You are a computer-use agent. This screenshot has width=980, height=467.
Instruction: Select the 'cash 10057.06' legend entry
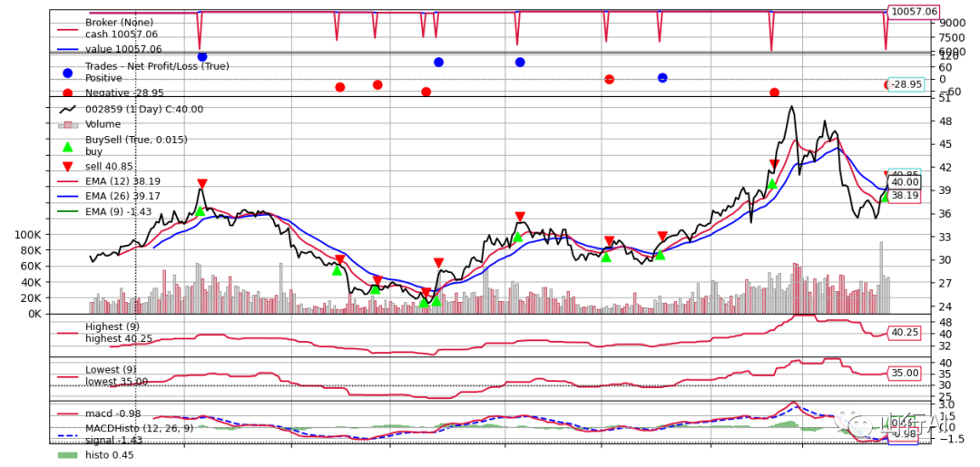[122, 34]
